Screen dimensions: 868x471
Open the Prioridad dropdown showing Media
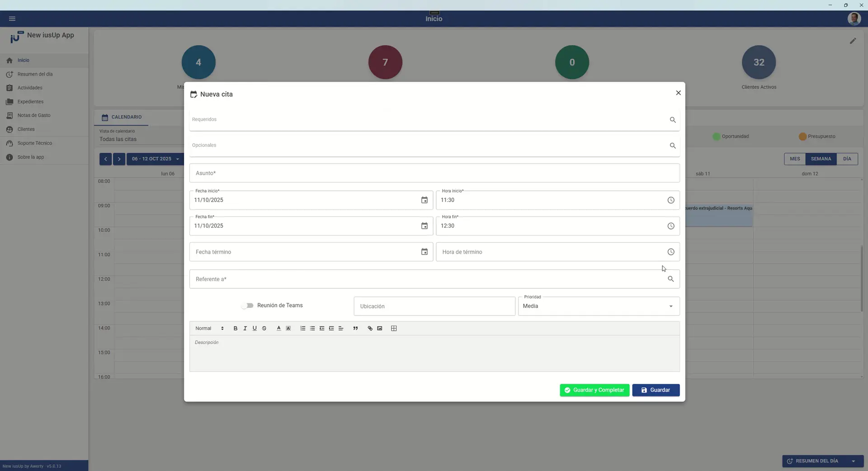point(598,306)
